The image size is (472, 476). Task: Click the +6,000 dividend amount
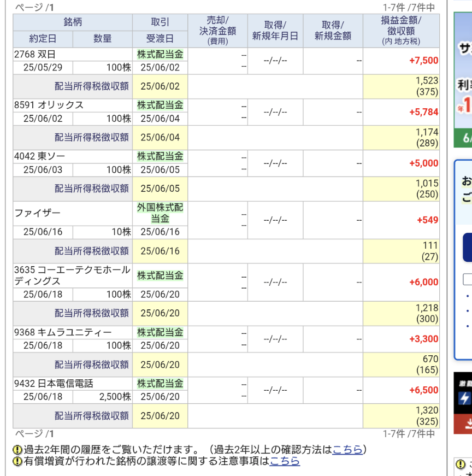[423, 282]
